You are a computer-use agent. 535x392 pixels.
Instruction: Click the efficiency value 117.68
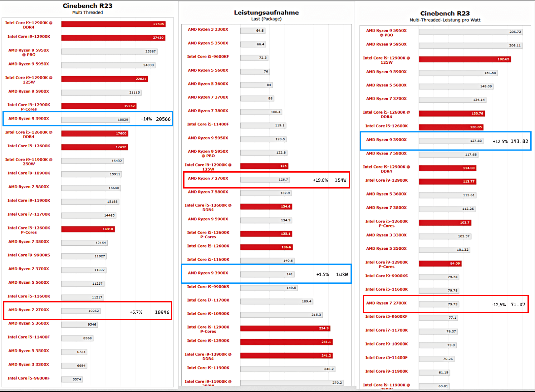tap(471, 154)
